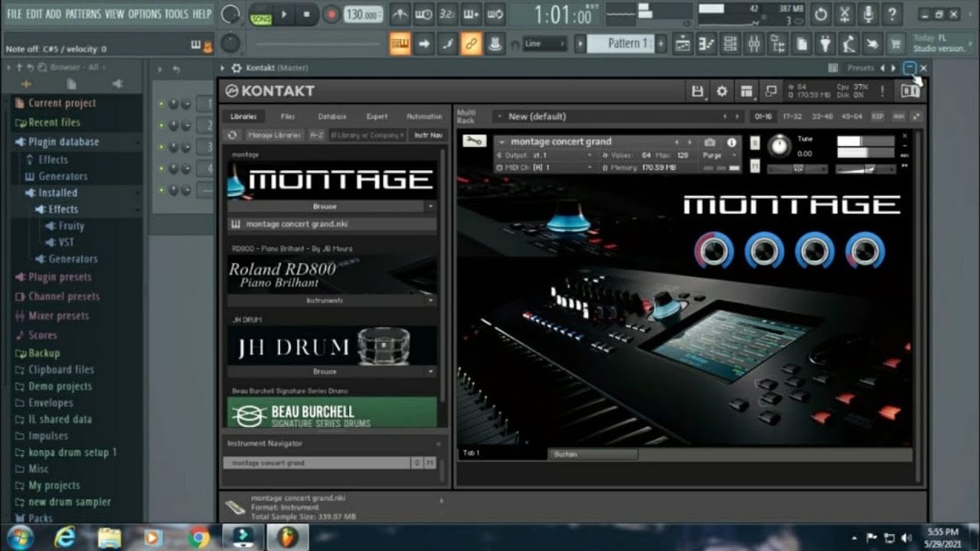Open the MIDI Ch [A] 1 dropdown
The image size is (980, 551).
point(544,167)
